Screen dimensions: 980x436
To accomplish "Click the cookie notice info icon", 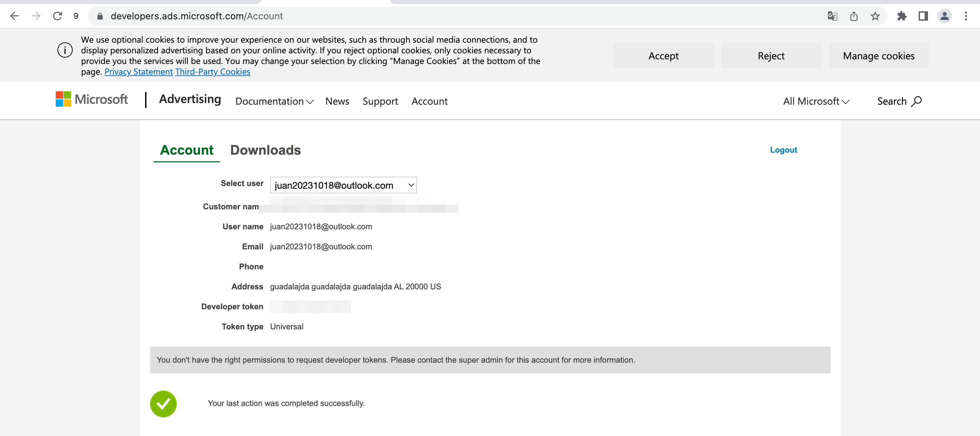I will [65, 50].
